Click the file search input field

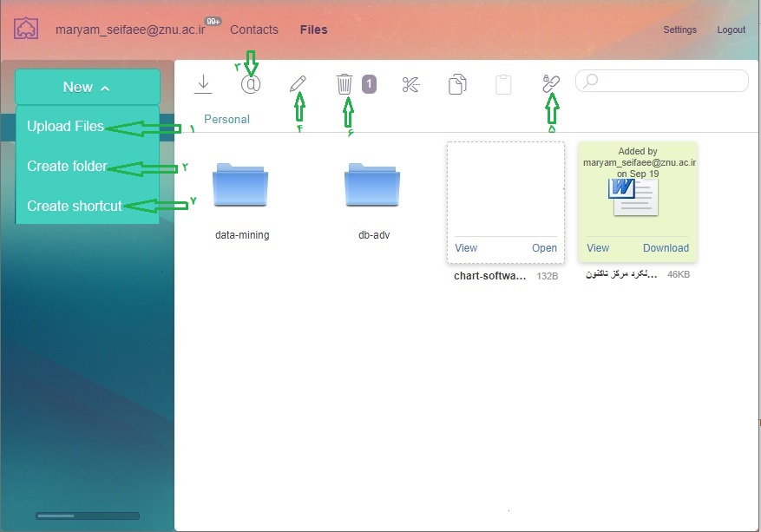click(x=662, y=81)
